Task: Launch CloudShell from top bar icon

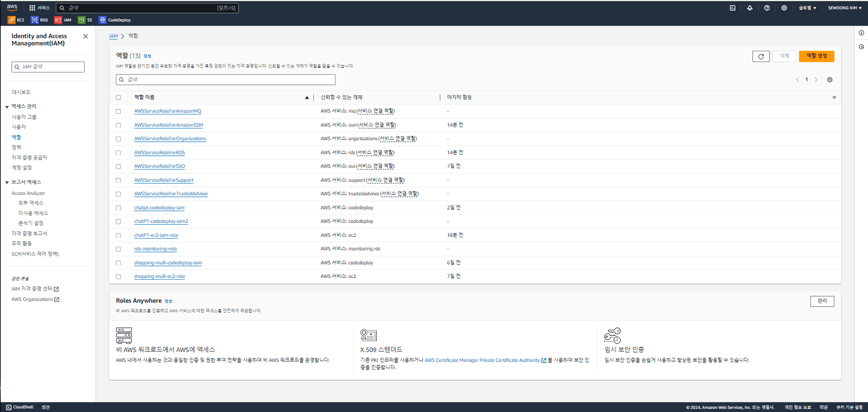Action: click(733, 8)
